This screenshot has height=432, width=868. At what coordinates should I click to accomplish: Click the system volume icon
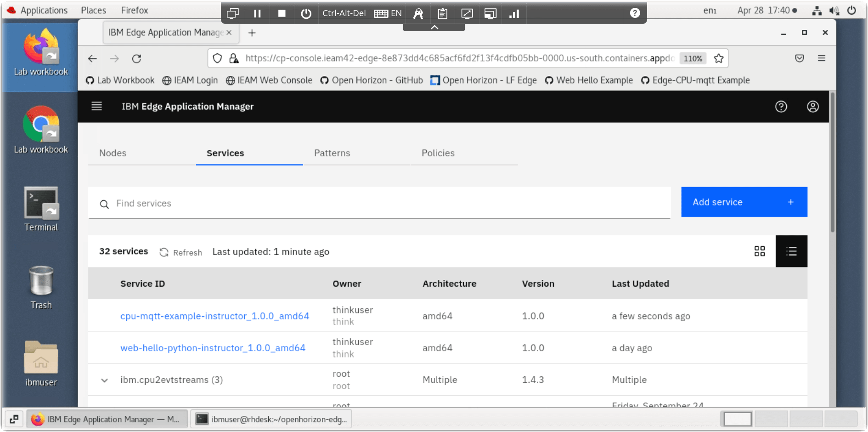pos(834,10)
